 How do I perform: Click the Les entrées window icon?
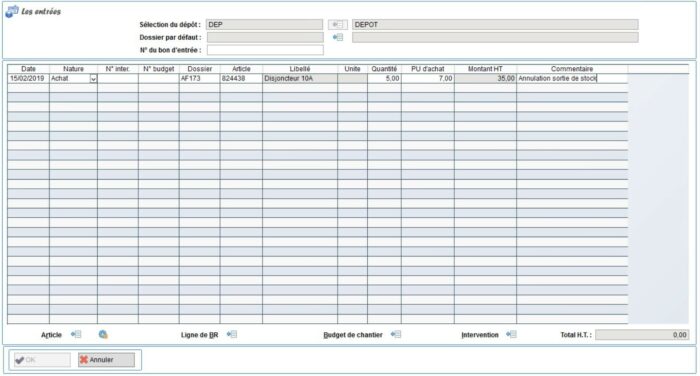pos(12,12)
